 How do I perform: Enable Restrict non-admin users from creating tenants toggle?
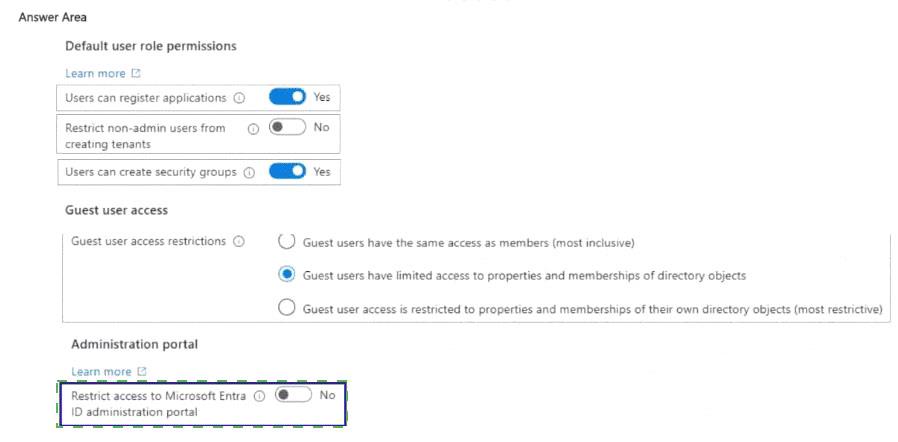point(287,127)
